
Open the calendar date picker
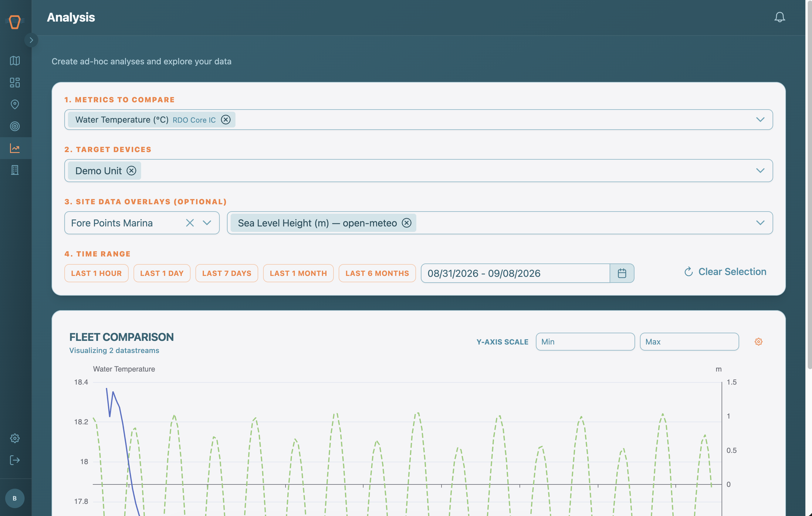[x=622, y=273]
